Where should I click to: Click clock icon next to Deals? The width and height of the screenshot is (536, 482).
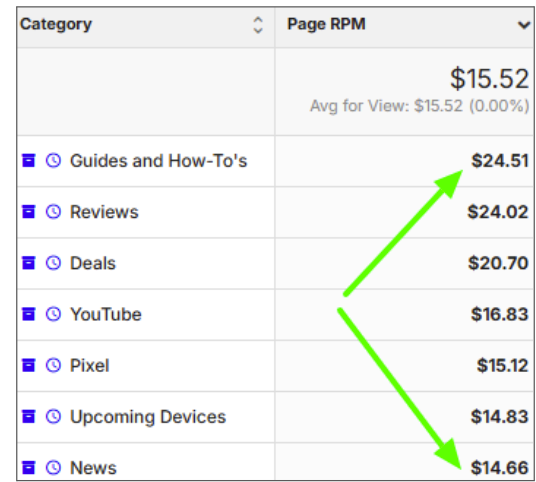coord(53,263)
